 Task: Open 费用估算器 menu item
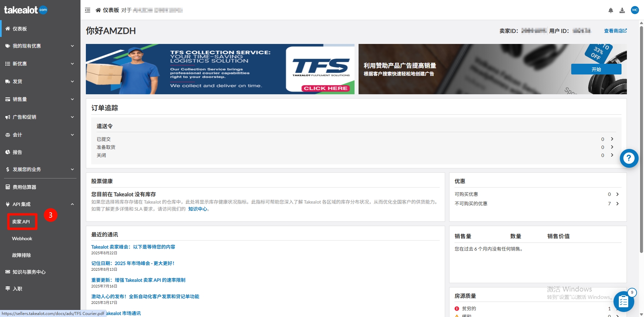coord(40,187)
